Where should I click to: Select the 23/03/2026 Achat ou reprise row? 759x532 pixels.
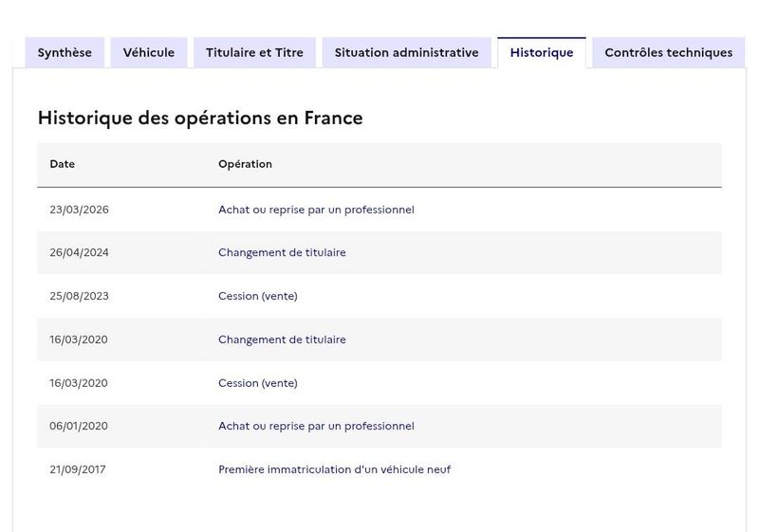(x=379, y=210)
